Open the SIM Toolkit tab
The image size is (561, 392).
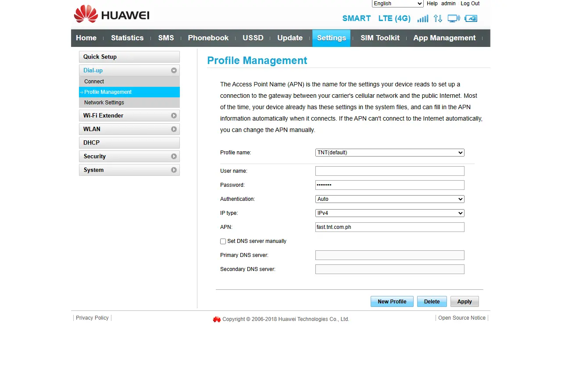380,38
